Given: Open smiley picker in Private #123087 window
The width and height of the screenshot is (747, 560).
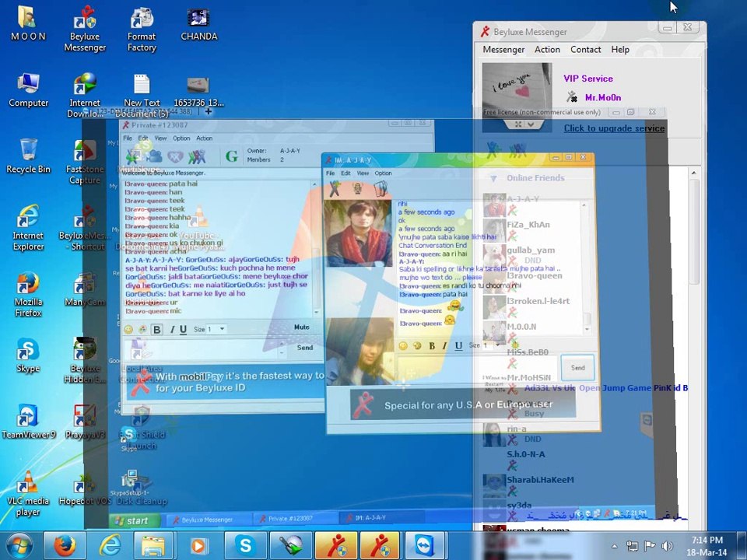Looking at the screenshot, I should (128, 329).
